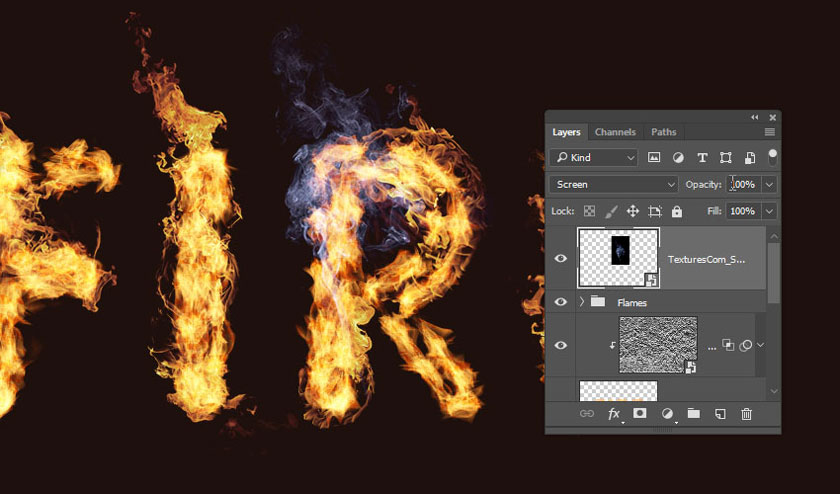Viewport: 840px width, 494px height.
Task: Select the partially visible bottom layer thumbnail
Action: click(x=618, y=391)
